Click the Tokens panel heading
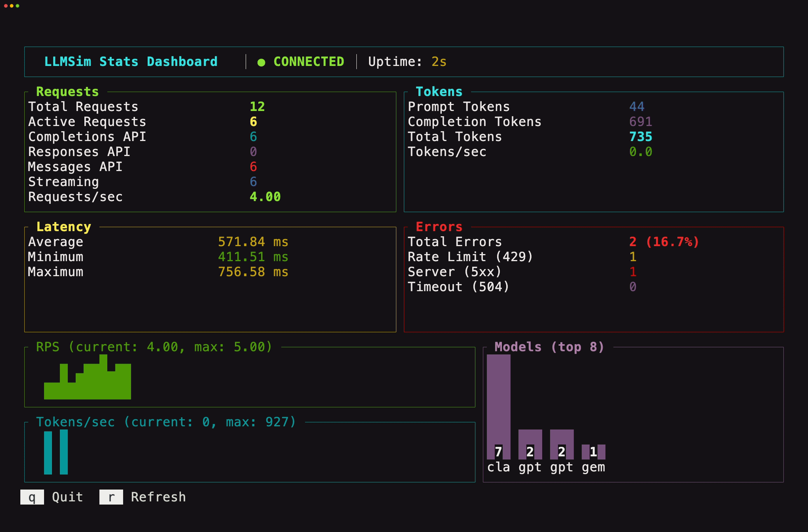This screenshot has height=532, width=808. pos(439,92)
